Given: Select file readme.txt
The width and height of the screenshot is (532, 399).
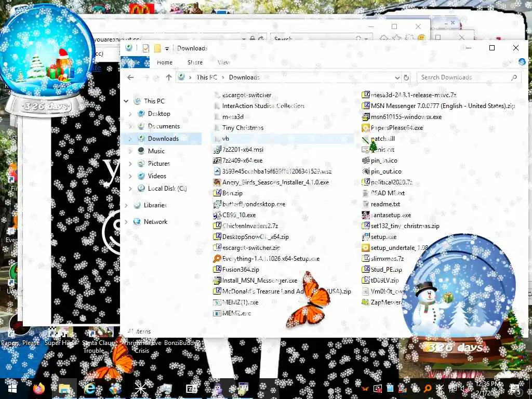Looking at the screenshot, I should tap(385, 204).
